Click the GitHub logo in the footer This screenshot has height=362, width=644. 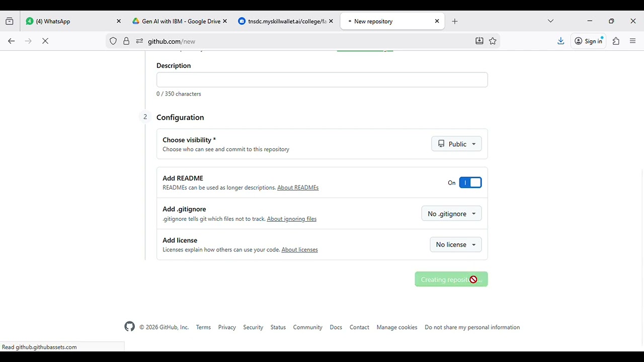(x=130, y=327)
